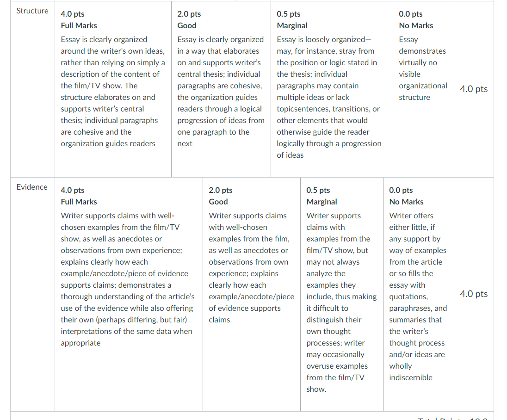Click the Evidence row 4.0 pts total

pos(474,294)
